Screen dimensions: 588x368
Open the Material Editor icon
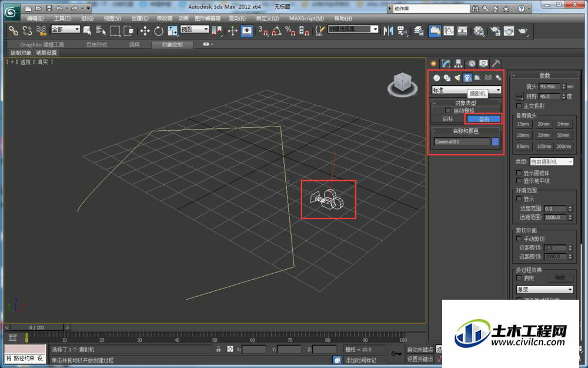479,31
